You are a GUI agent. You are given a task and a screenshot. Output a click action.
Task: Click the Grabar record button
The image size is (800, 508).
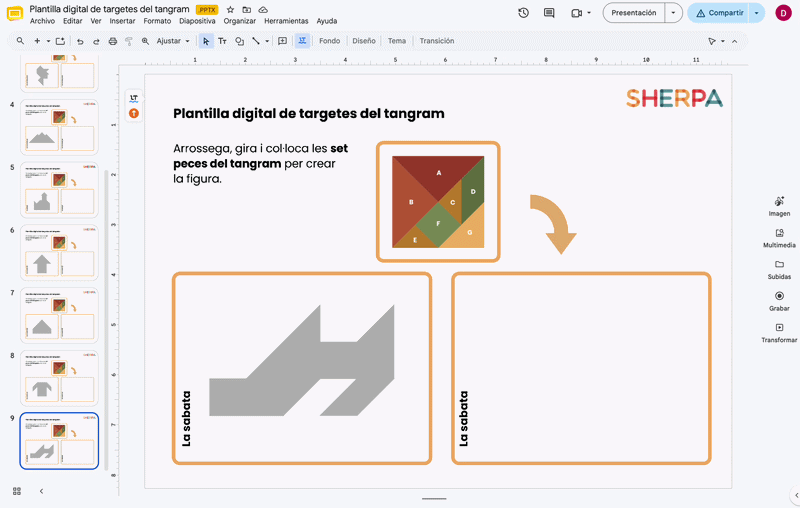point(779,301)
